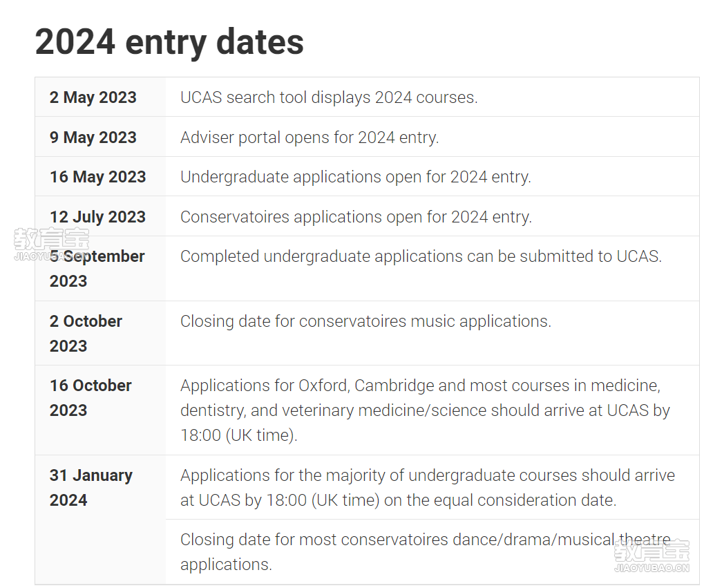
Task: Click 'Conservatoires applications open for 2024 entry' text
Action: coord(356,217)
